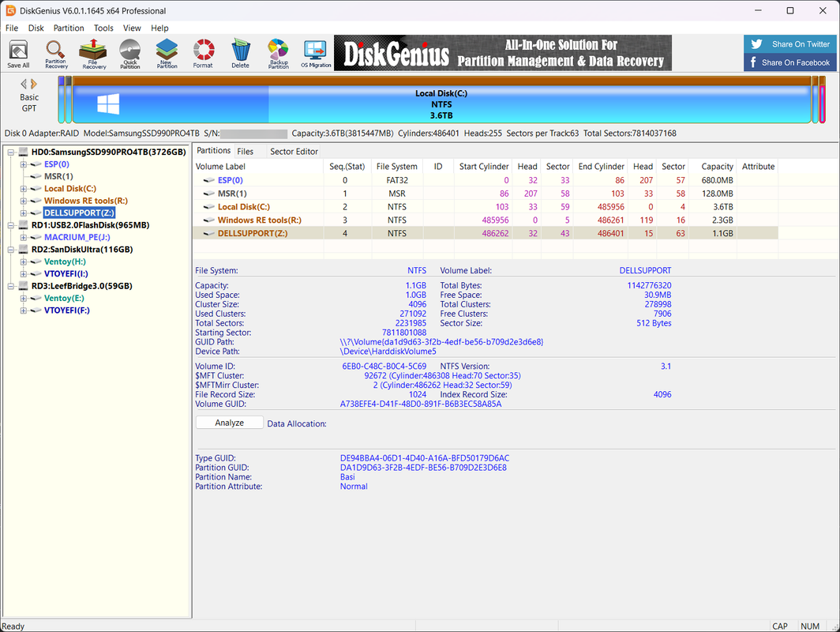The height and width of the screenshot is (632, 840).
Task: Expand DELLSUPPORT(Z:) tree node
Action: [x=24, y=213]
